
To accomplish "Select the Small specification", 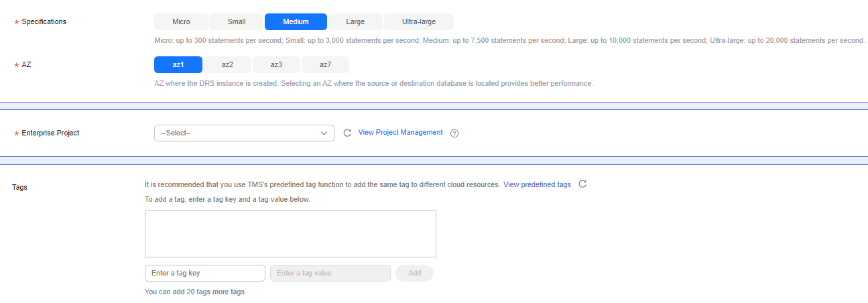I will coord(237,21).
